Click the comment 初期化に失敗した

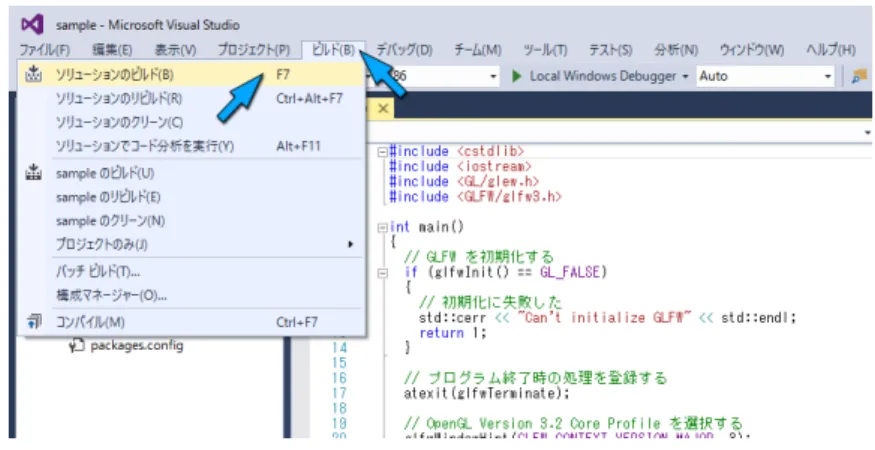click(491, 303)
